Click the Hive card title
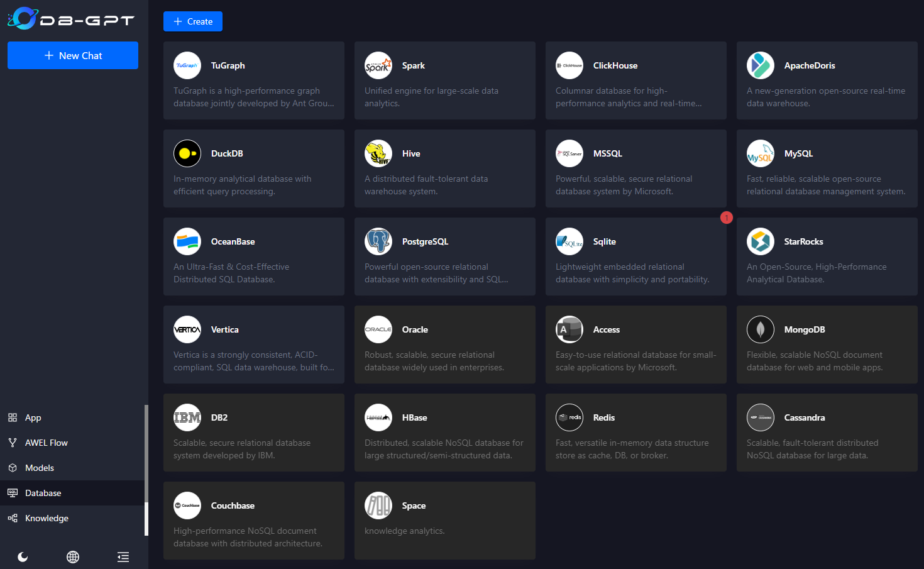924x569 pixels. tap(411, 153)
